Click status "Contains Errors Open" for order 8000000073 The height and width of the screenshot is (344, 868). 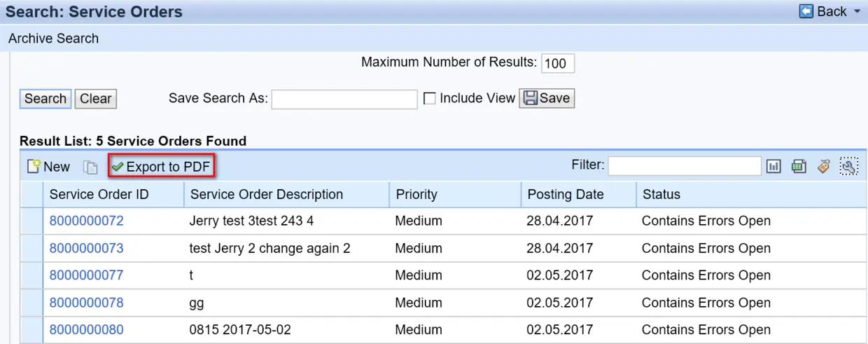(x=706, y=248)
